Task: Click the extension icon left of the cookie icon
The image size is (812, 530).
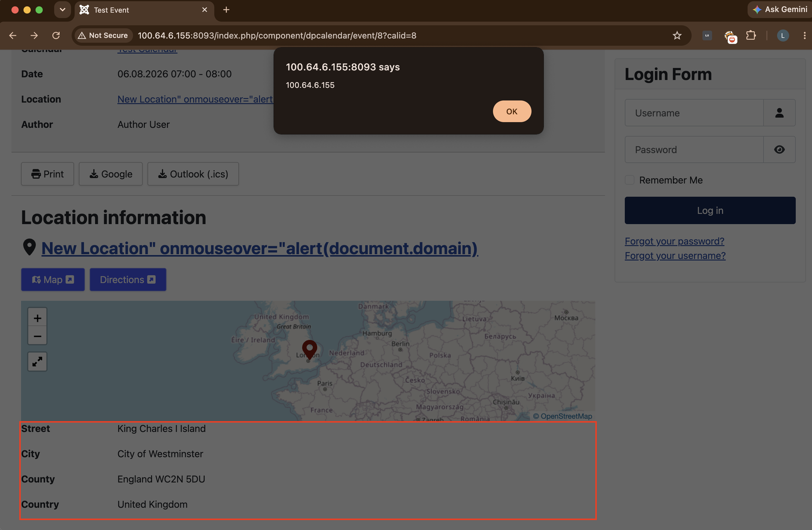Action: point(707,36)
